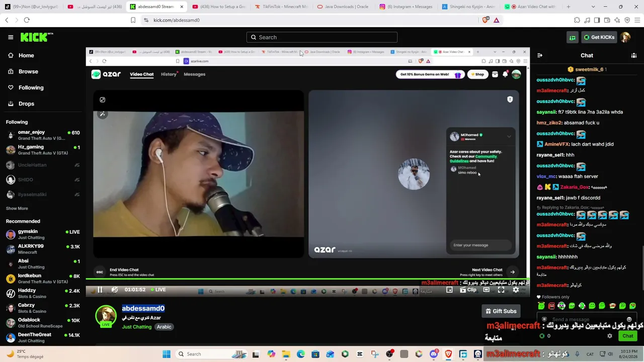Open the mini-player for the stream
The image size is (644, 362).
[x=450, y=290]
